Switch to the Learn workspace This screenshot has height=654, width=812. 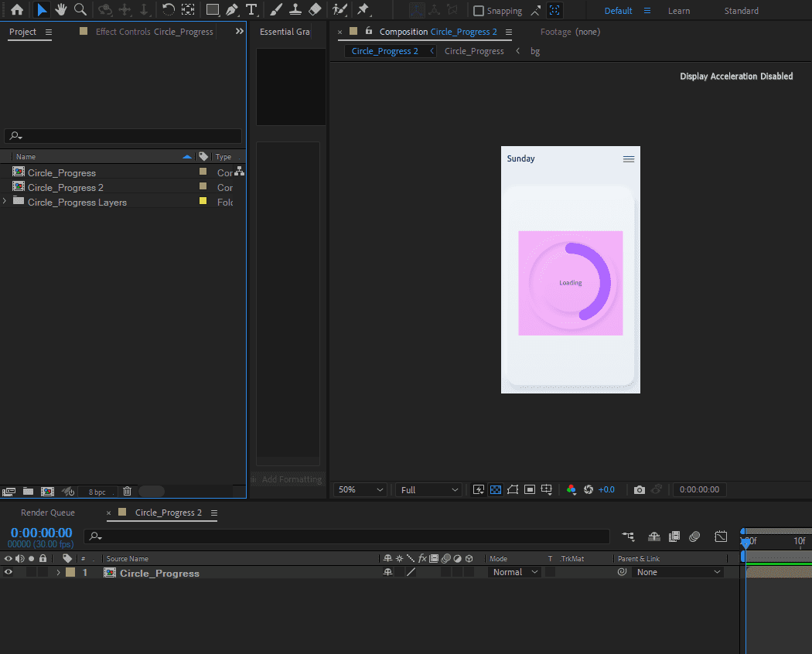click(x=679, y=11)
